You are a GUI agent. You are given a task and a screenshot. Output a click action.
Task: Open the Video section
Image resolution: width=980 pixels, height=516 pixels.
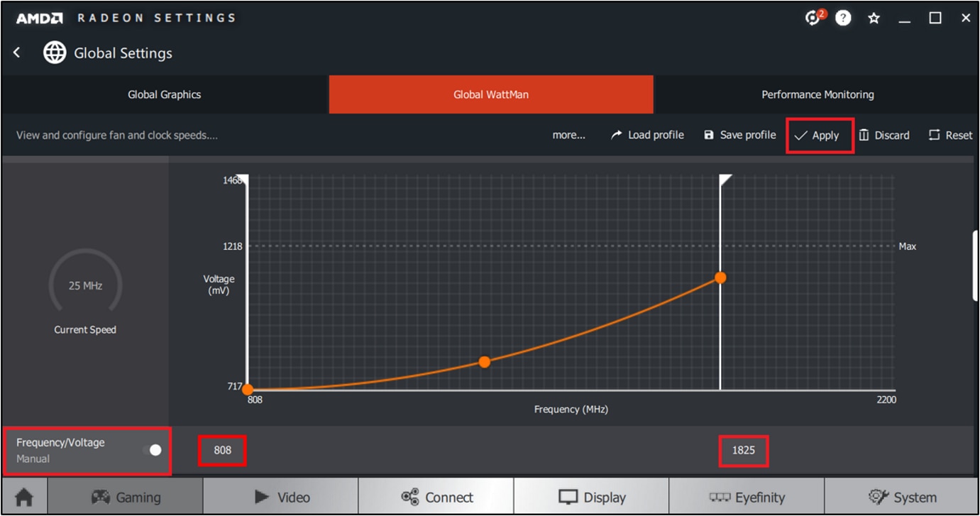click(x=280, y=497)
